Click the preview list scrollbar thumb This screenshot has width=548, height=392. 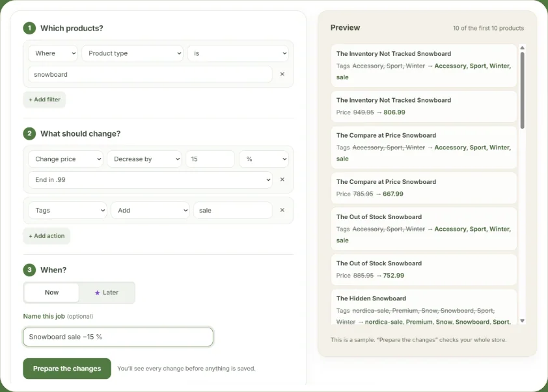click(x=522, y=90)
